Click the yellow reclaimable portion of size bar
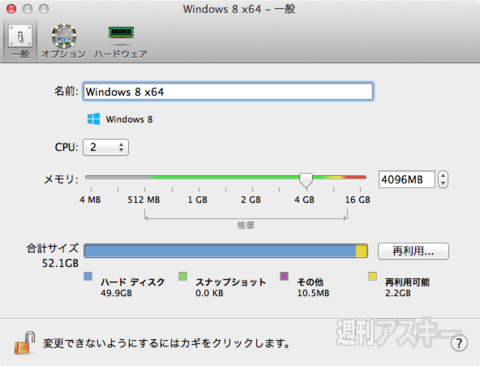This screenshot has height=366, width=480. [362, 251]
